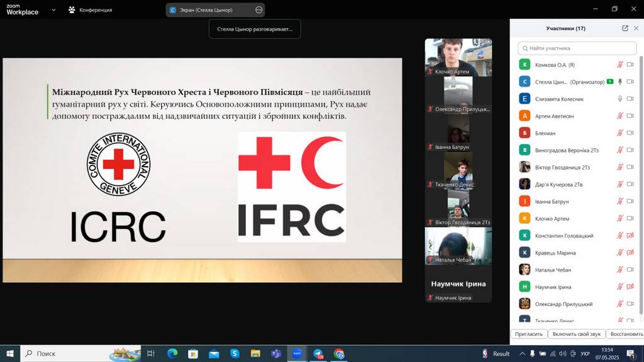
Task: Click the orange avatar of Артем Аветисян
Action: [x=525, y=116]
